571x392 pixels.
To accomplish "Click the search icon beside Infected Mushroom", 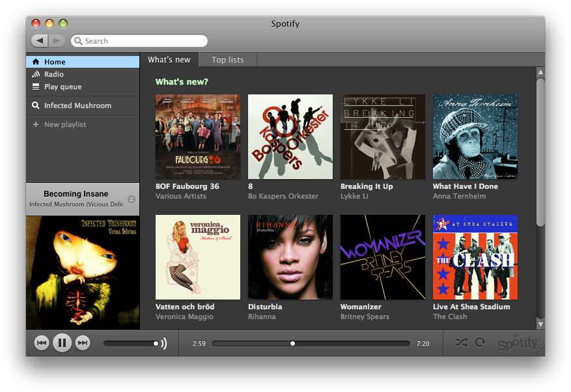I will pos(36,105).
